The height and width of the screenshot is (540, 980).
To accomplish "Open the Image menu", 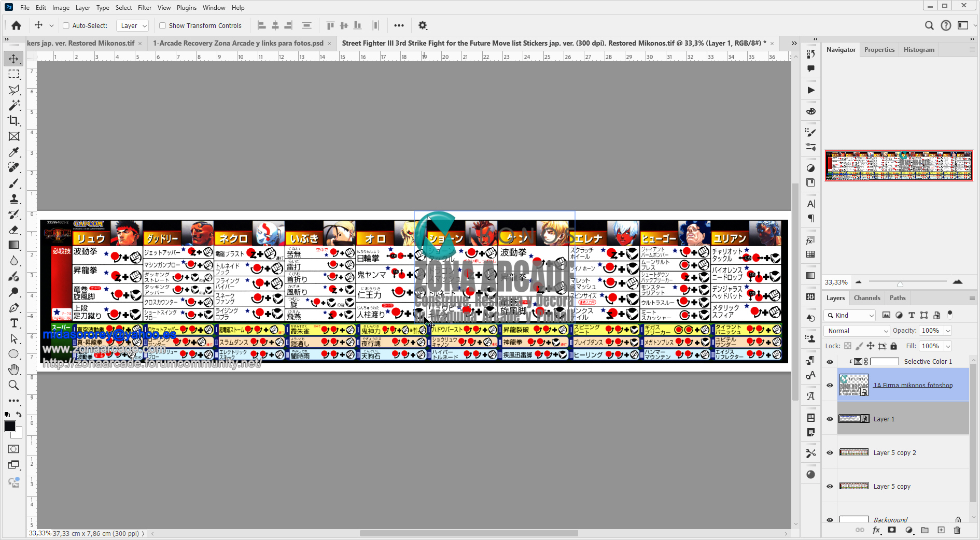I will coord(61,8).
